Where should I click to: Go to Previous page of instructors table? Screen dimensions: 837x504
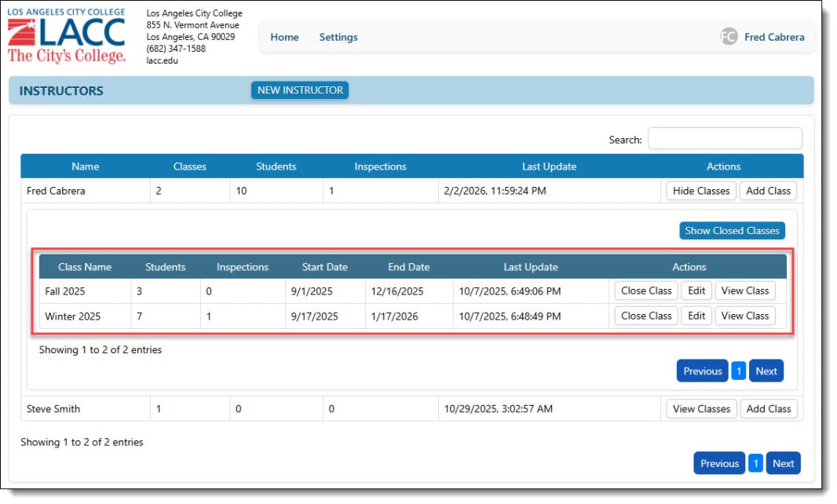718,463
